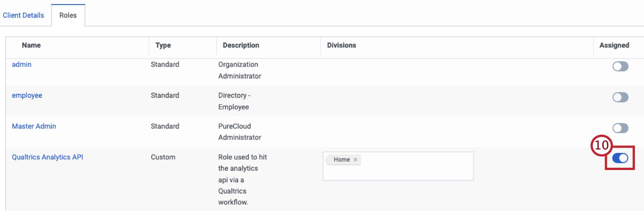The image size is (644, 211).
Task: Open the Qualtrics Analytics API role
Action: (47, 157)
